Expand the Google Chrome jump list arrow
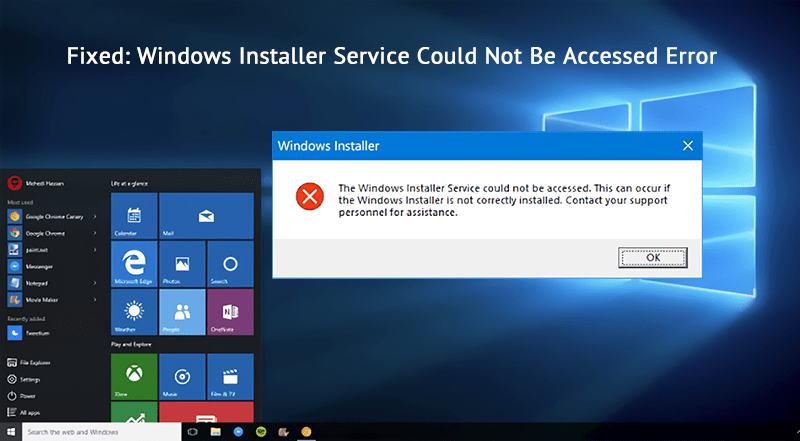This screenshot has width=800, height=441. pyautogui.click(x=95, y=233)
